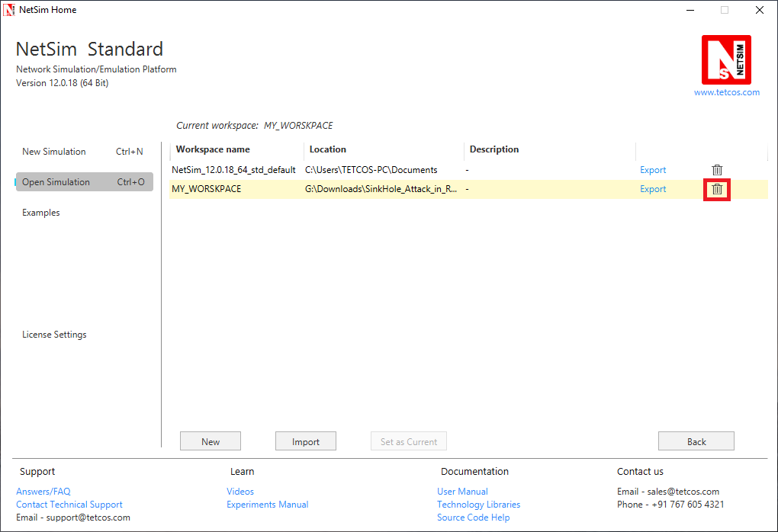778x532 pixels.
Task: Export the MY_WORSKPACE workspace
Action: pyautogui.click(x=653, y=188)
